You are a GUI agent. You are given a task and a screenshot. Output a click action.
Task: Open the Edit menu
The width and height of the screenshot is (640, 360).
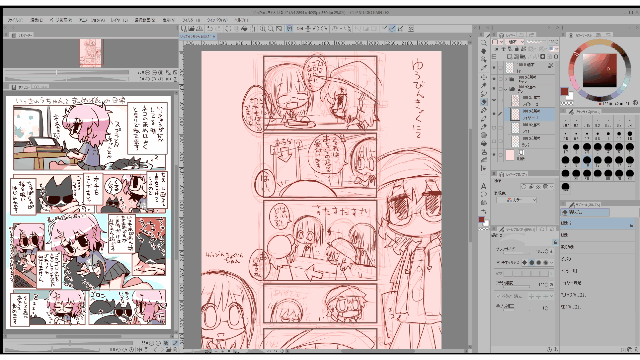pyautogui.click(x=37, y=20)
